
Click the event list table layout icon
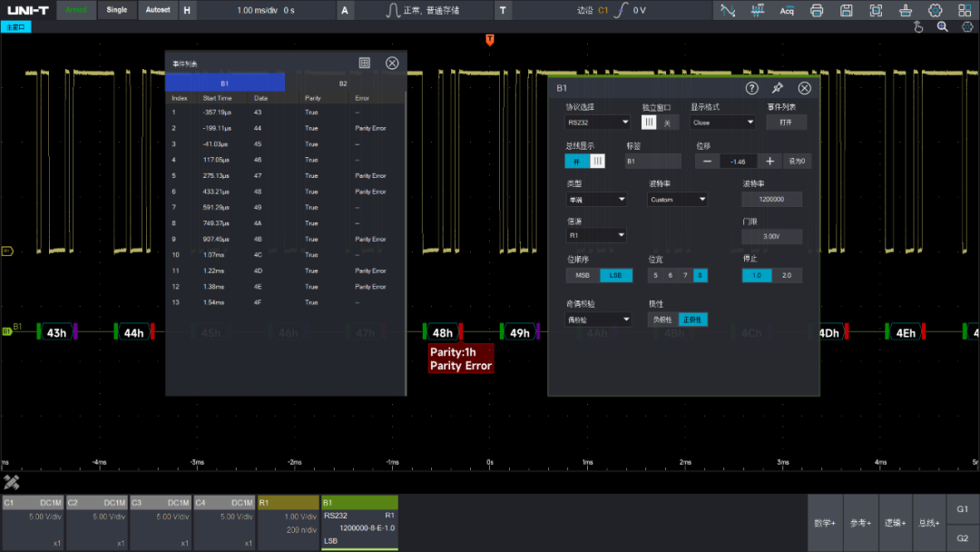365,63
